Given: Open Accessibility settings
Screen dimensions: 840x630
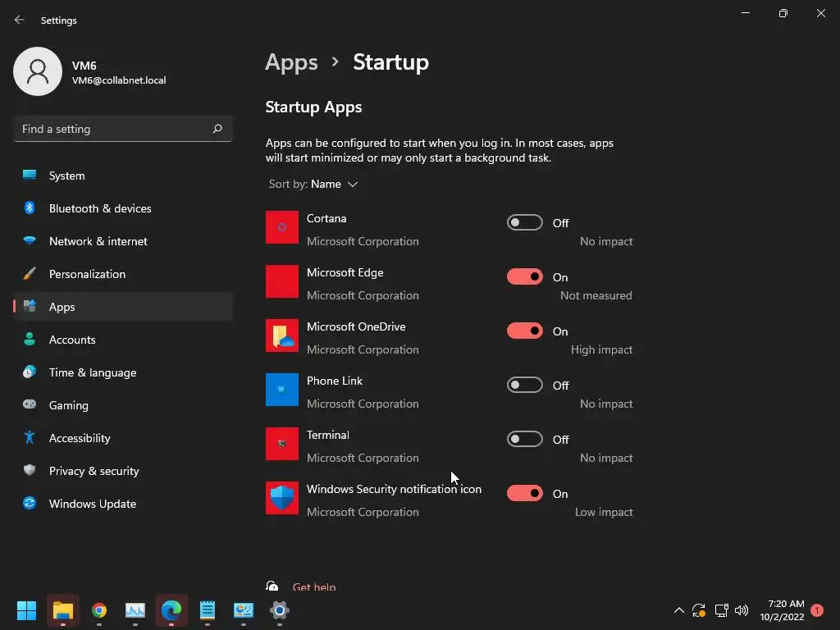Looking at the screenshot, I should (123, 438).
